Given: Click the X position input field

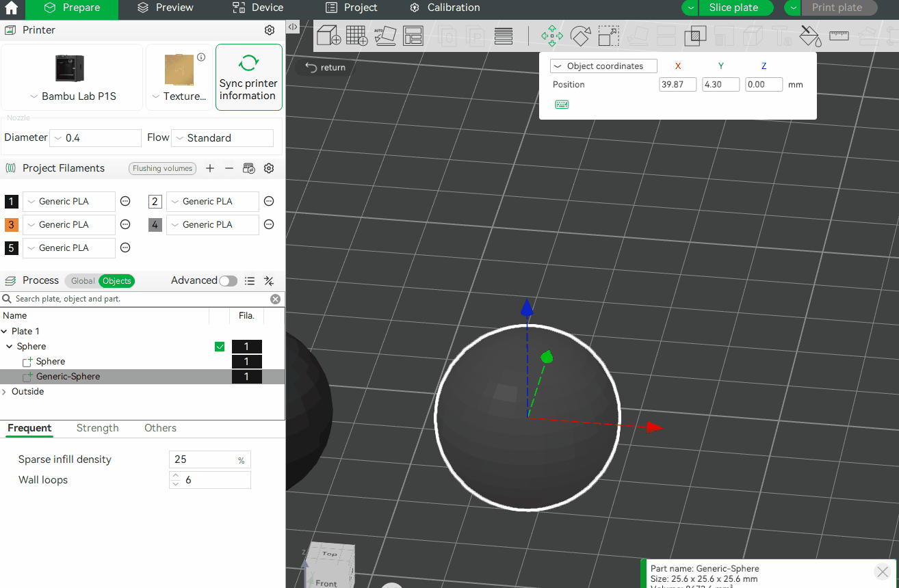Looking at the screenshot, I should 678,85.
